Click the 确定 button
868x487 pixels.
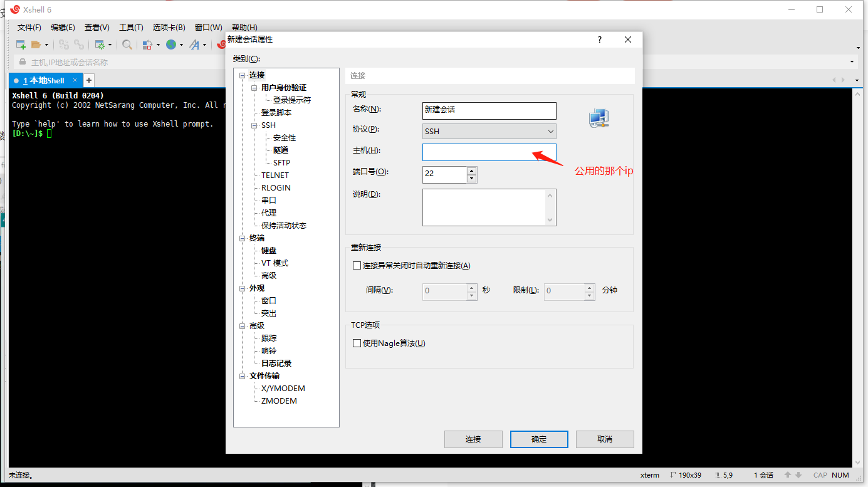[x=539, y=439]
